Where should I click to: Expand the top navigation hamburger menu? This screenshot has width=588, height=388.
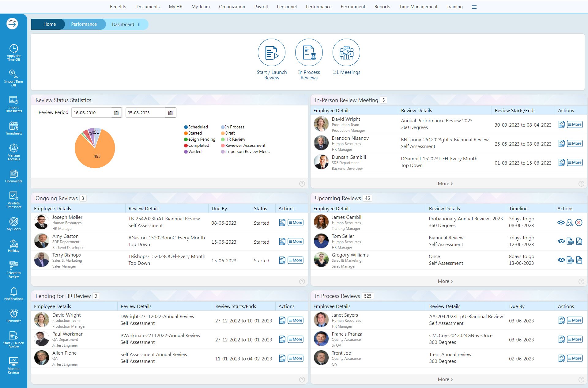[x=474, y=7]
